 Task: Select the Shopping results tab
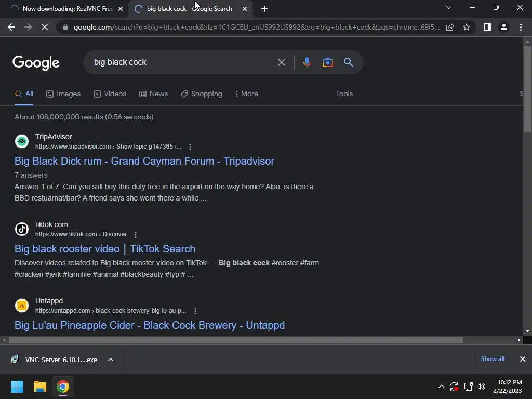[x=202, y=94]
